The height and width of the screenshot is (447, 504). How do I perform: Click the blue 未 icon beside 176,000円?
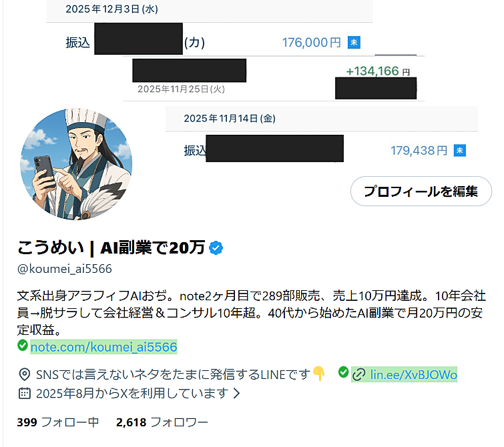click(354, 43)
